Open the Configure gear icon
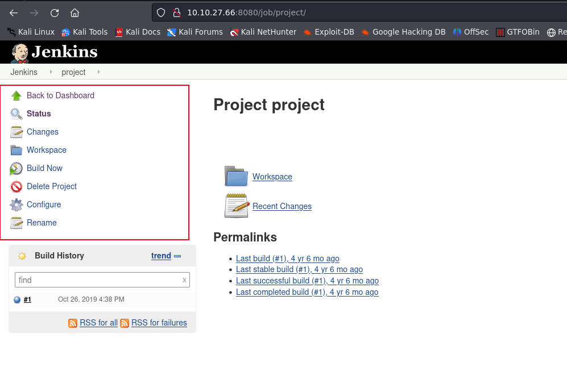 (16, 205)
